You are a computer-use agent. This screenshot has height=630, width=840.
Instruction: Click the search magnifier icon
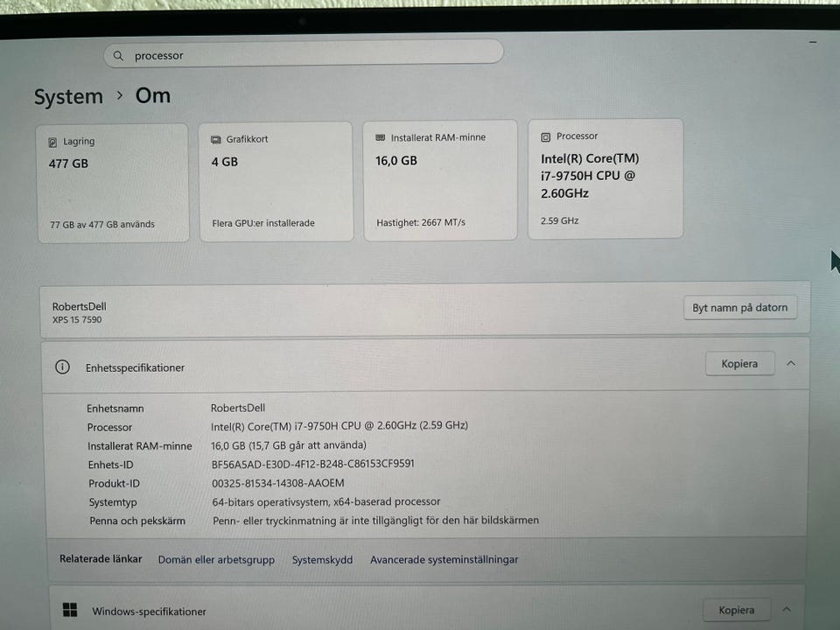pos(118,56)
